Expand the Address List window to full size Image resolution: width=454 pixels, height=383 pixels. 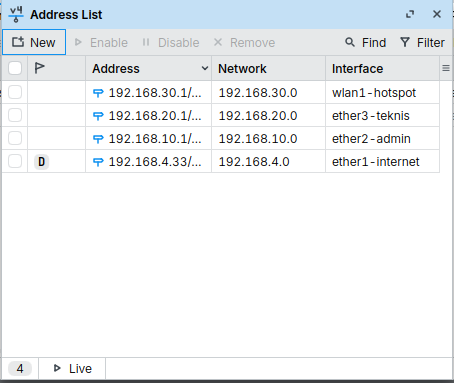point(410,14)
